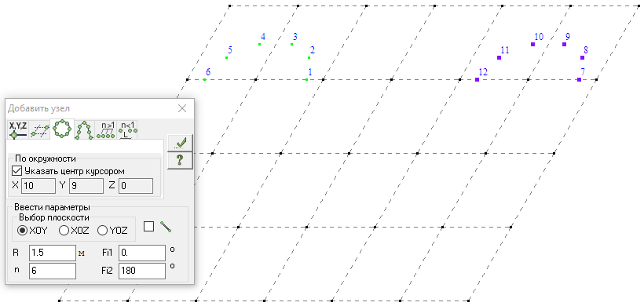Screen dimensions: 644x306
Task: Select purple node number 10
Action: click(x=532, y=44)
